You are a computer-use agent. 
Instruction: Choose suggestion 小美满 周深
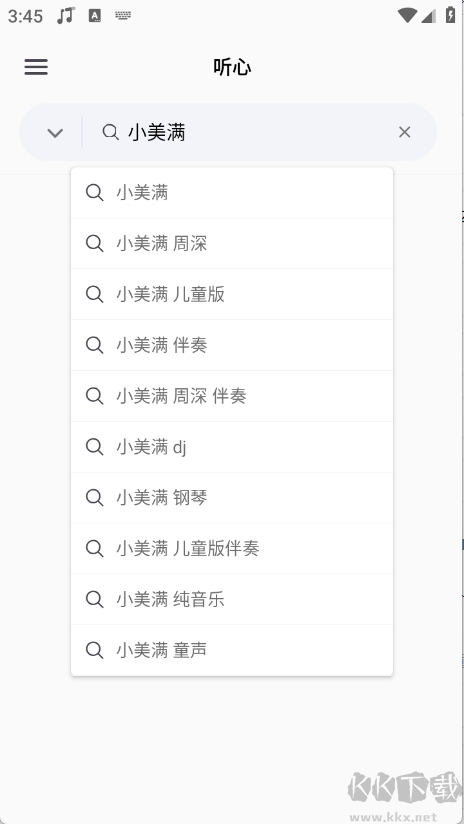tap(232, 243)
